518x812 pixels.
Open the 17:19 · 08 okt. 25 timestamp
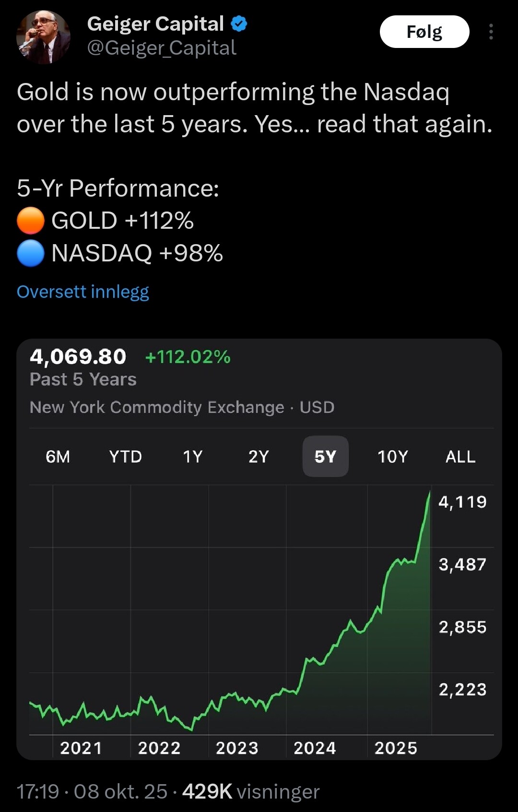[x=92, y=791]
